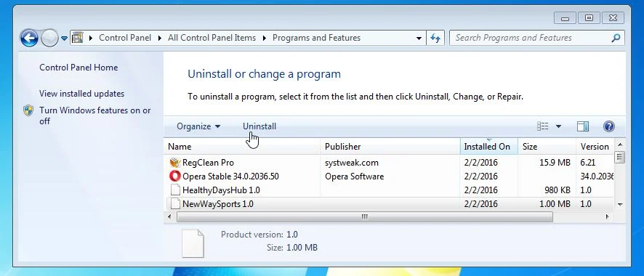Minimize the Programs and Features window

point(565,17)
